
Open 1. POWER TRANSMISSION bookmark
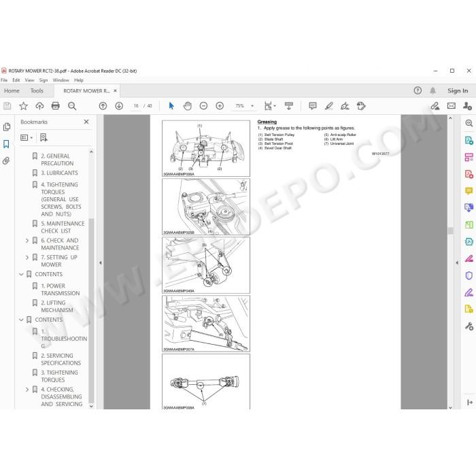click(61, 290)
